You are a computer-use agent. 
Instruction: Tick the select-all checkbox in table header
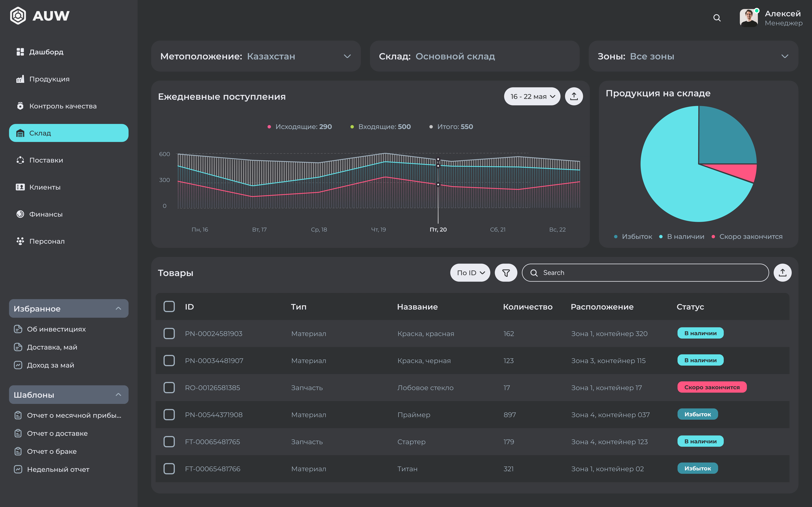pos(169,306)
